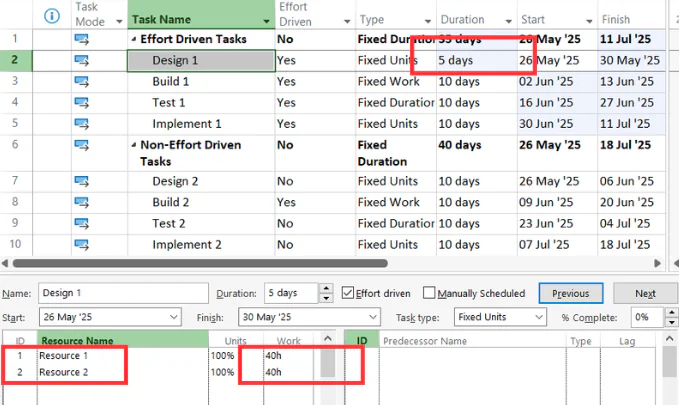Image resolution: width=679 pixels, height=405 pixels.
Task: Click the Resource Name column header
Action: [x=123, y=341]
